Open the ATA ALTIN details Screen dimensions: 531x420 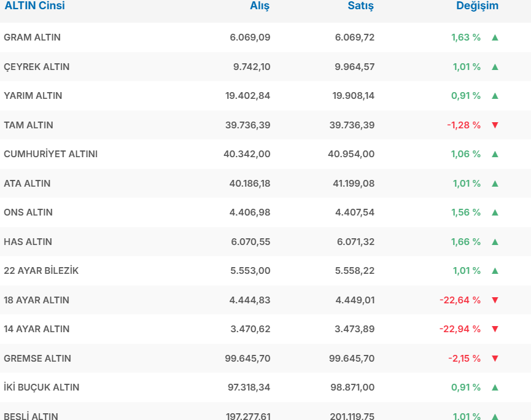27,184
